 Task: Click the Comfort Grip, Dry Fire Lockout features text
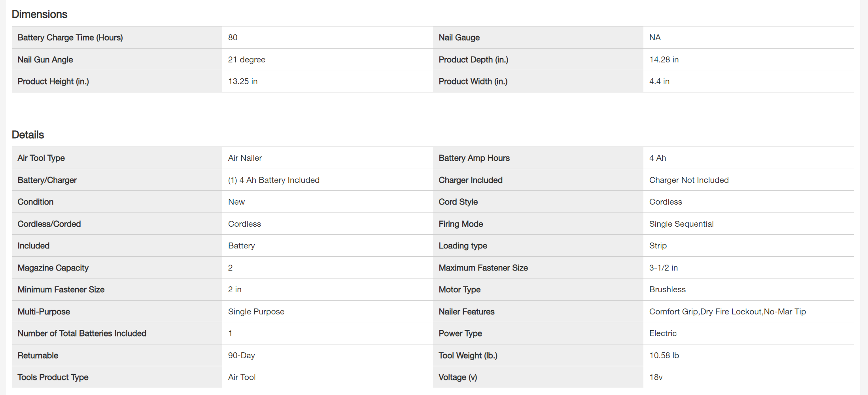pyautogui.click(x=728, y=312)
